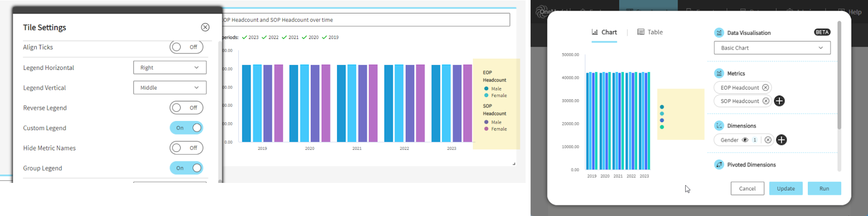Close the Tile Settings panel
This screenshot has height=216, width=868.
(x=205, y=27)
